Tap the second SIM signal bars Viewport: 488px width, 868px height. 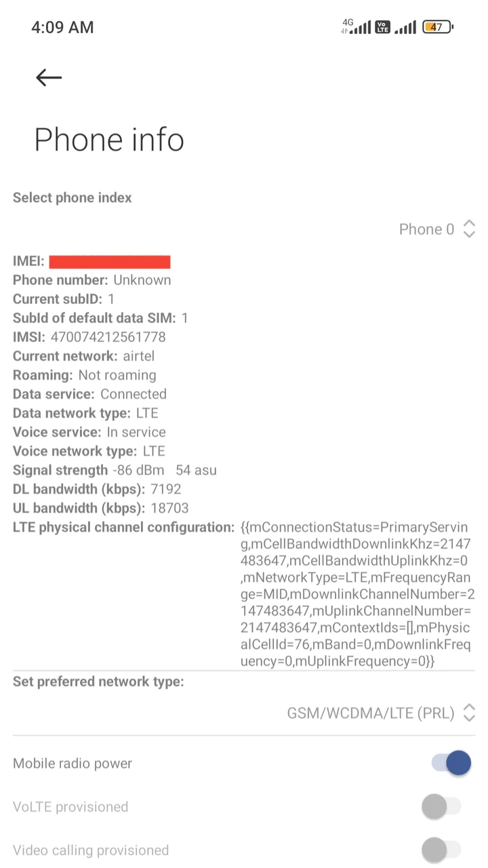[x=405, y=27]
